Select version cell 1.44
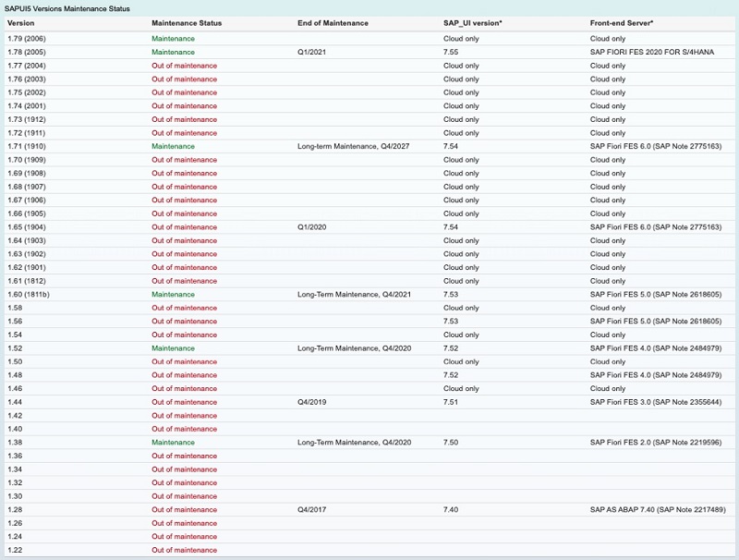Viewport: 739px width, 560px height. pyautogui.click(x=15, y=402)
